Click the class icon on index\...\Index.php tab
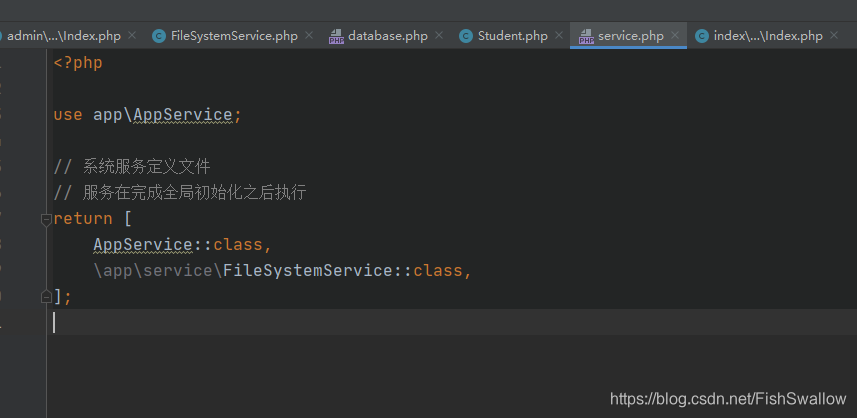 click(x=702, y=37)
